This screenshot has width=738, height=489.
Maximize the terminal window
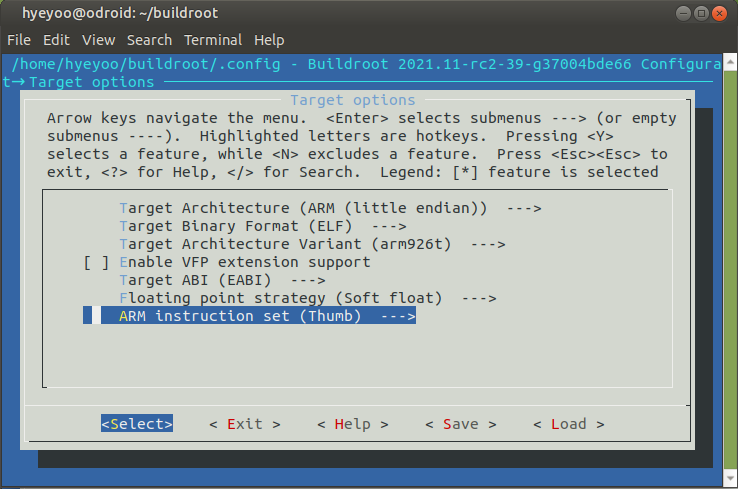click(x=701, y=14)
